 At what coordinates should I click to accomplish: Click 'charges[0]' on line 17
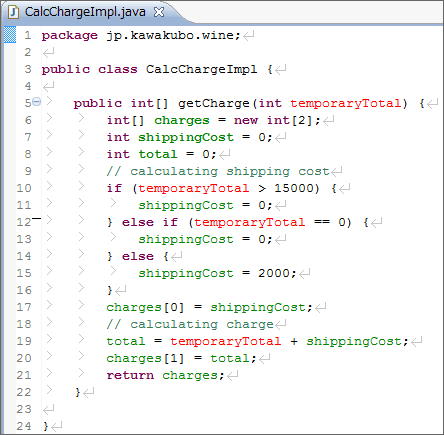145,307
